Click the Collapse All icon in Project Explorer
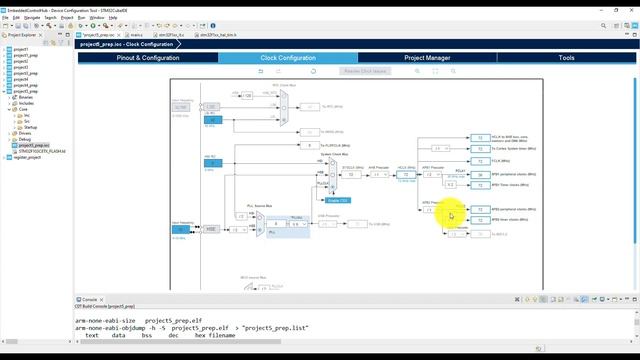The height and width of the screenshot is (360, 640). click(x=46, y=42)
